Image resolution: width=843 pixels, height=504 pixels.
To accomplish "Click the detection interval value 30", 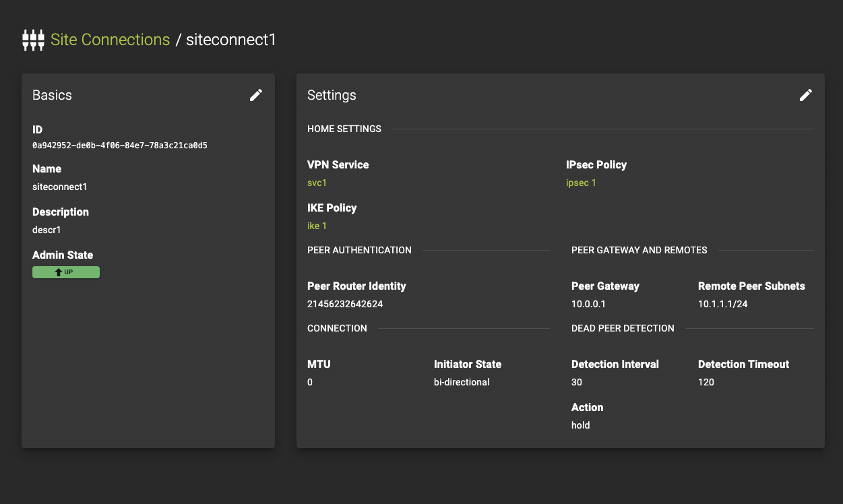I will click(577, 382).
